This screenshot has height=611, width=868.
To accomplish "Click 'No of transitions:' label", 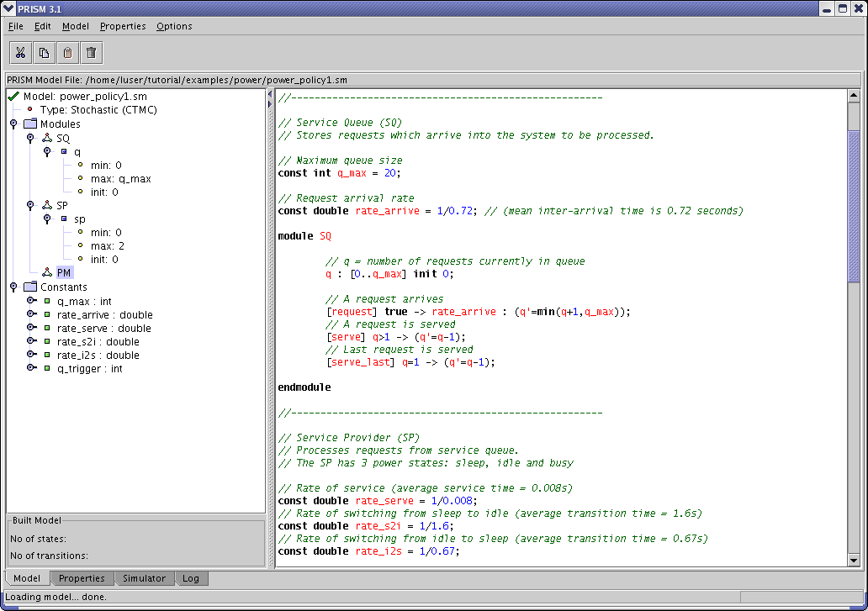I will 50,556.
